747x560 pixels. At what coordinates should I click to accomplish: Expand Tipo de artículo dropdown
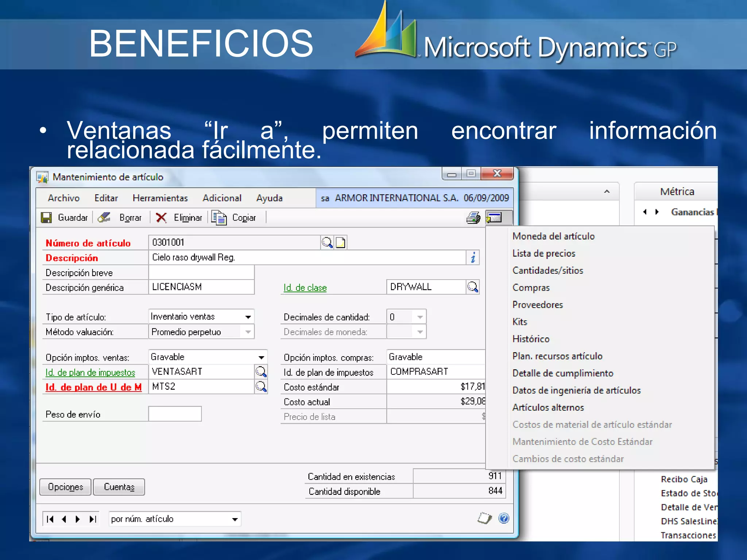point(248,317)
